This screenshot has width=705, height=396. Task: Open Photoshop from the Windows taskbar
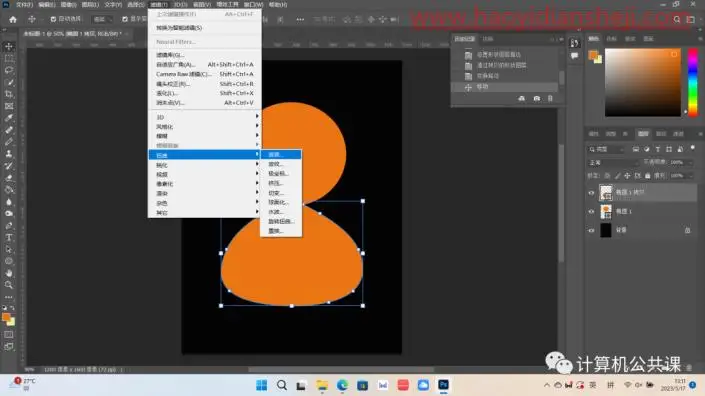click(443, 385)
